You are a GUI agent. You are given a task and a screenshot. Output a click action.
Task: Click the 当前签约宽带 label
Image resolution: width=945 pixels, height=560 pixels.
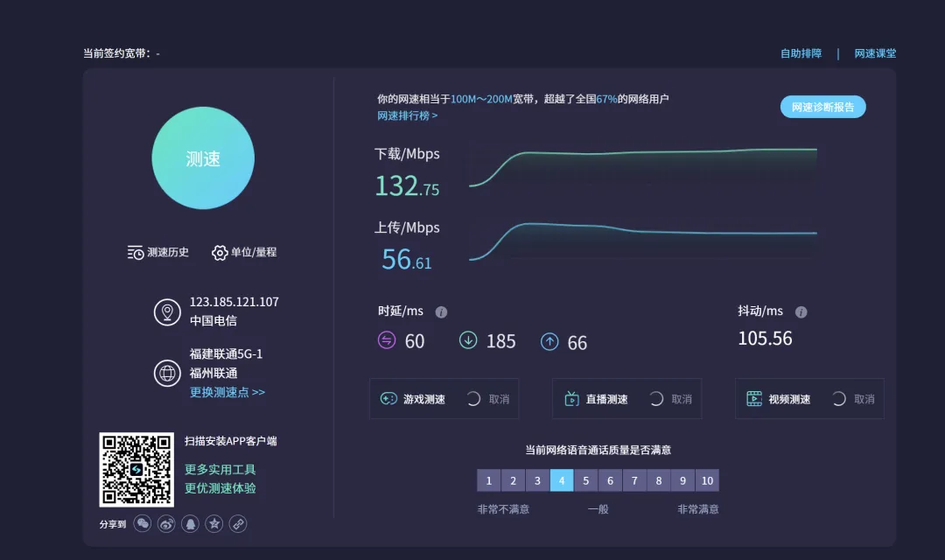coord(117,53)
